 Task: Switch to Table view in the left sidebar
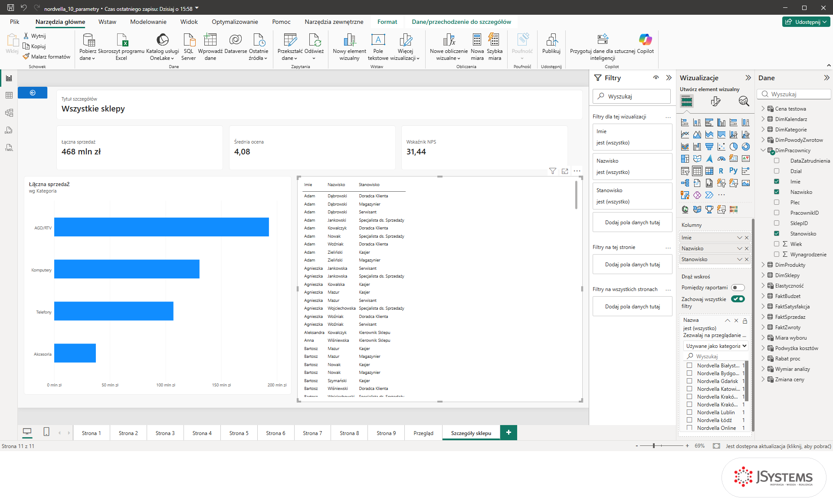(9, 95)
